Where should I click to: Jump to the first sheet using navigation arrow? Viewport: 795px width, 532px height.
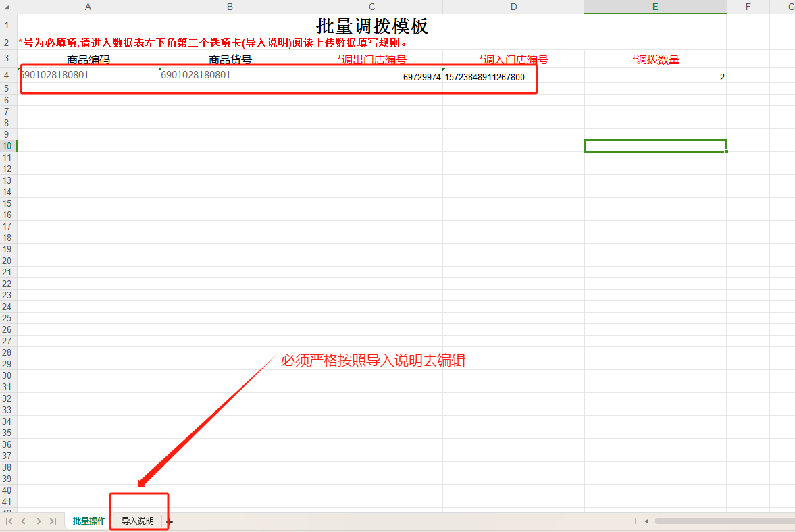[9, 521]
